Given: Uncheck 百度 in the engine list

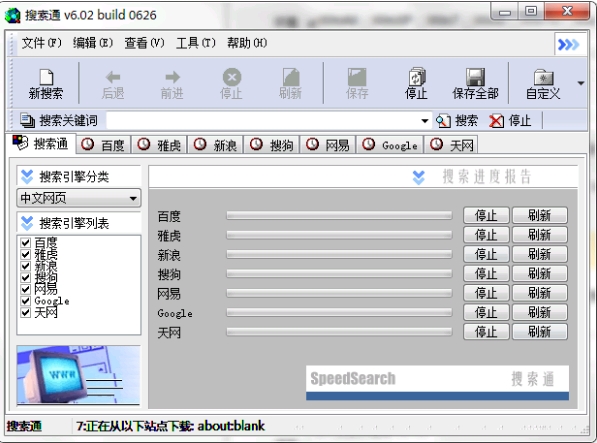Looking at the screenshot, I should coord(26,242).
